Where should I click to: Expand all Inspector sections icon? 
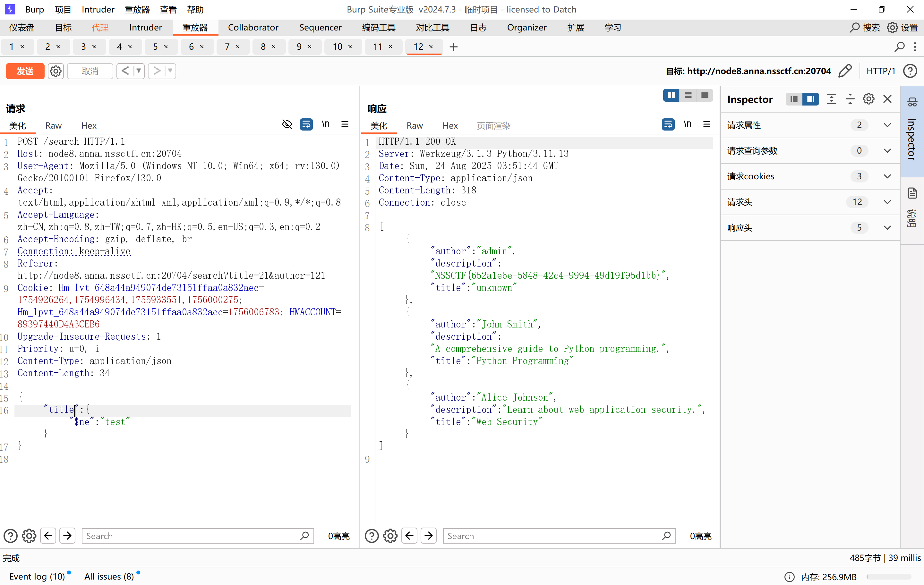832,99
